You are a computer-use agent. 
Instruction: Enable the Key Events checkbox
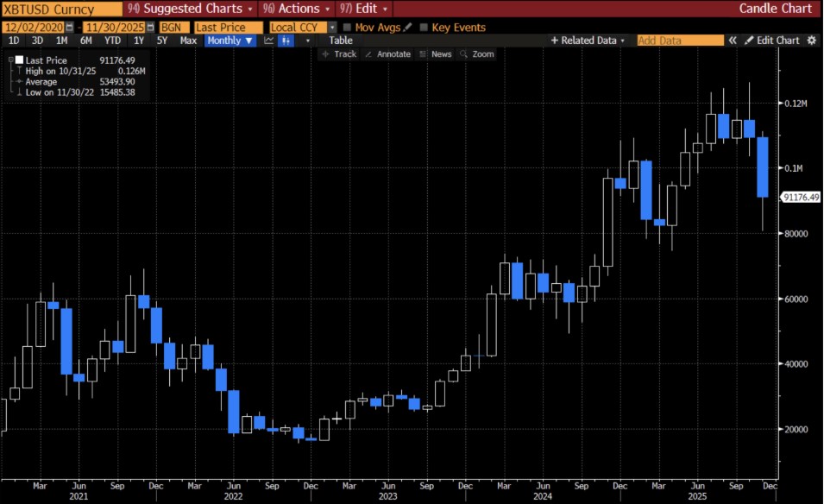[423, 28]
